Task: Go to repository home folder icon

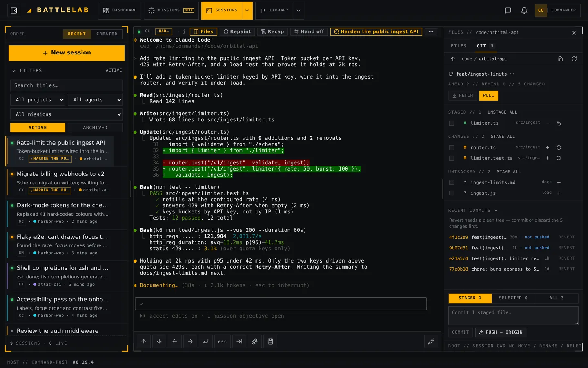Action: click(560, 59)
